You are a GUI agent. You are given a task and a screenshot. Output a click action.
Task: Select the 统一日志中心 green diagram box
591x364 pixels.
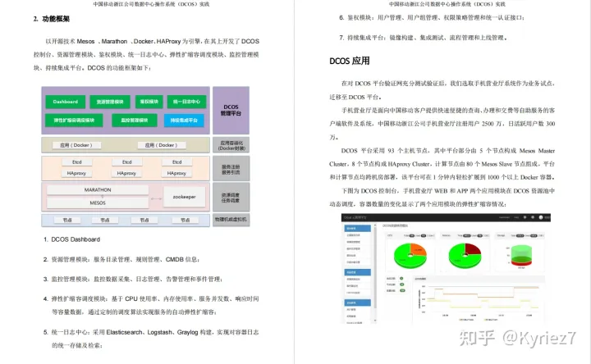186,102
